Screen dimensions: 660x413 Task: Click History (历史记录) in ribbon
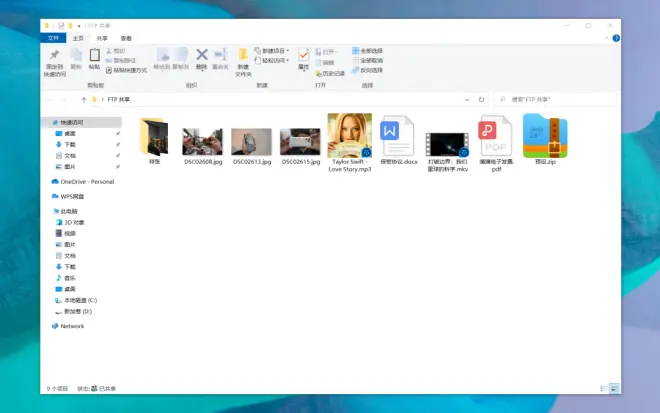coord(330,73)
